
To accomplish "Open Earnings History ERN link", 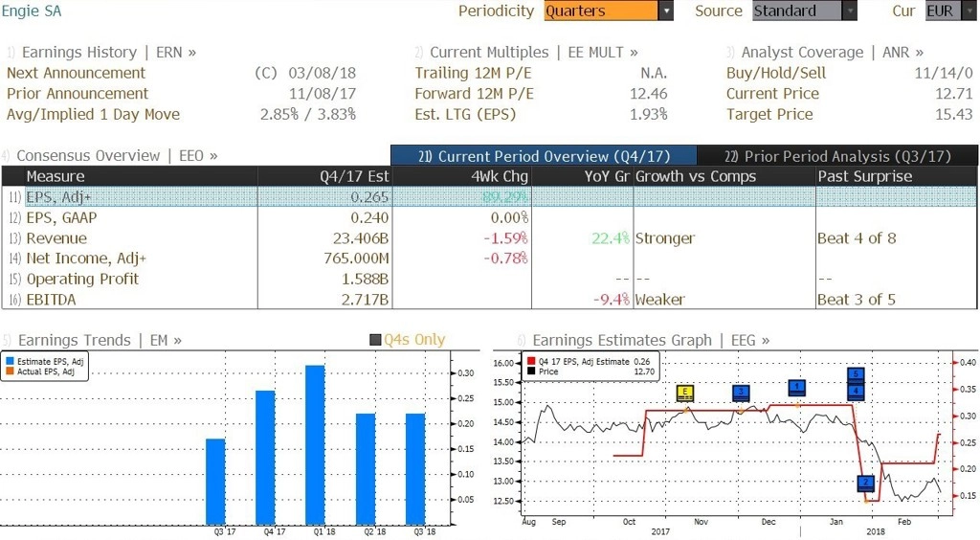I will point(109,53).
